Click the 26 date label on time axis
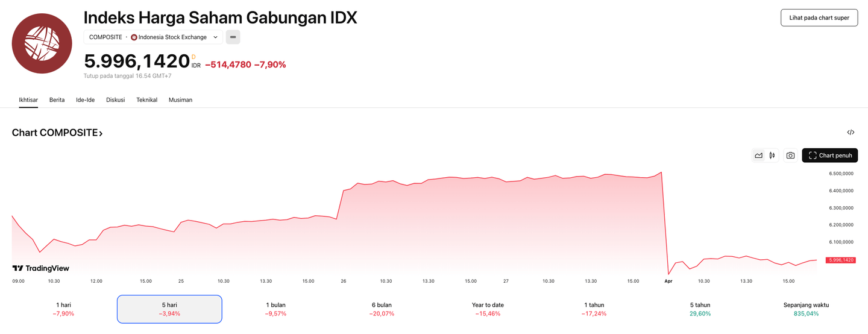This screenshot has width=868, height=334. pos(344,281)
